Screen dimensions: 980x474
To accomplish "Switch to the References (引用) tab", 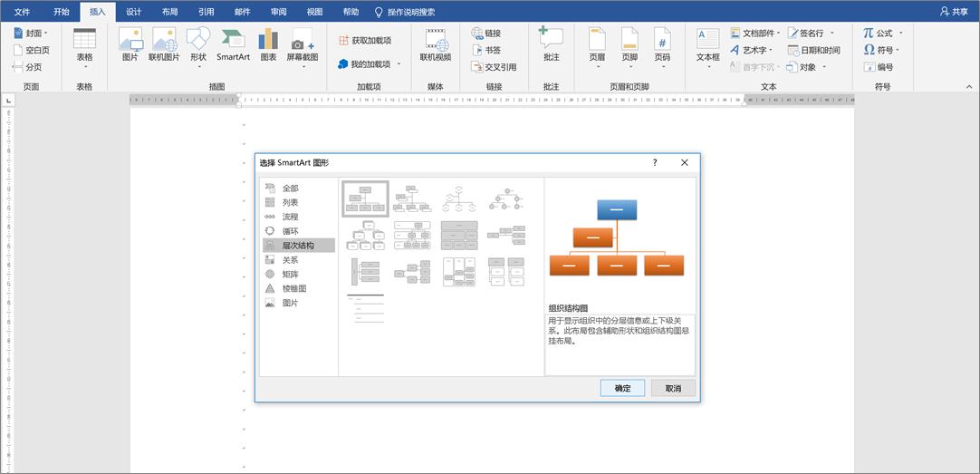I will click(x=207, y=12).
